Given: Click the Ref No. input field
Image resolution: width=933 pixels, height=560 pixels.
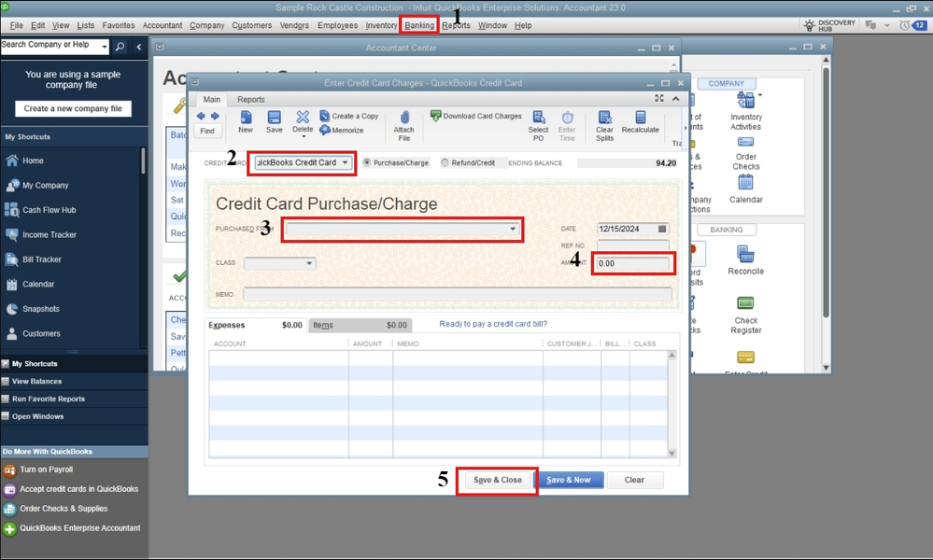Looking at the screenshot, I should coord(633,246).
